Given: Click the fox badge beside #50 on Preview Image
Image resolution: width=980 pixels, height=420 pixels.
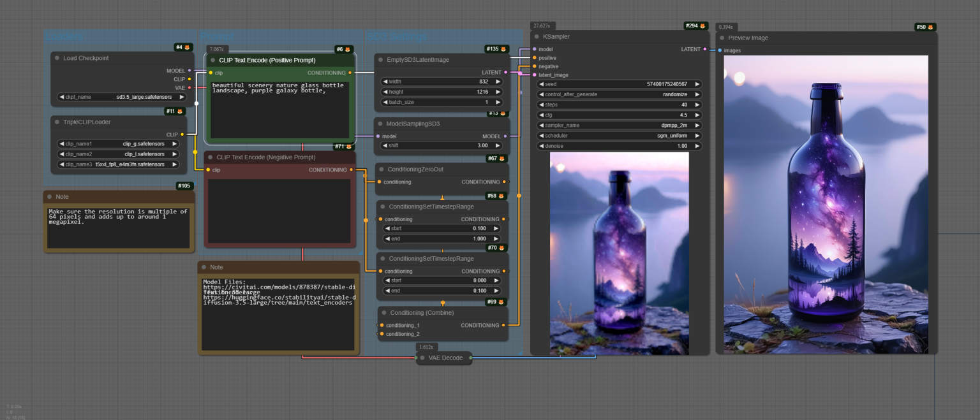Looking at the screenshot, I should pos(931,27).
